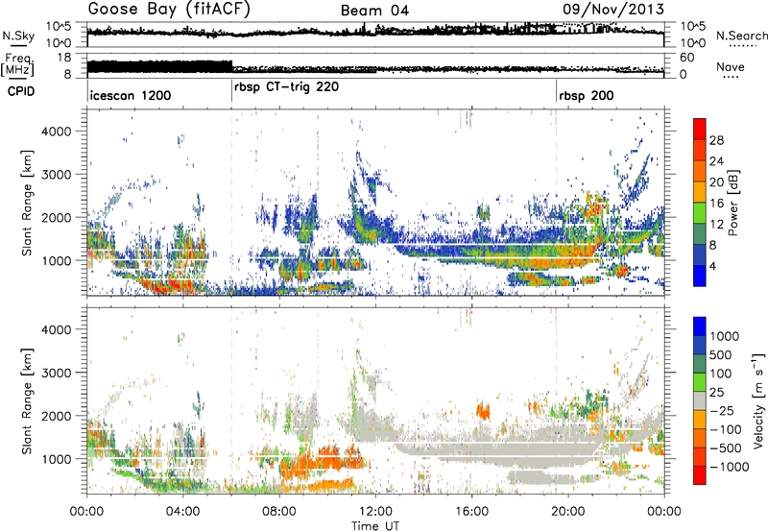Click the '1000' tick on the velocity colorbar
The width and height of the screenshot is (768, 532).
pyautogui.click(x=725, y=336)
